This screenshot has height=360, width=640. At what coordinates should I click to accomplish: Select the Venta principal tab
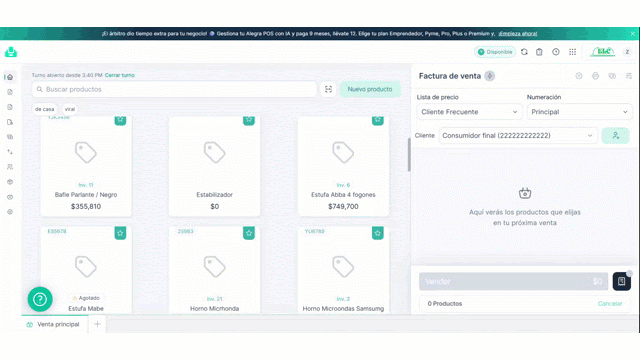[x=55, y=324]
